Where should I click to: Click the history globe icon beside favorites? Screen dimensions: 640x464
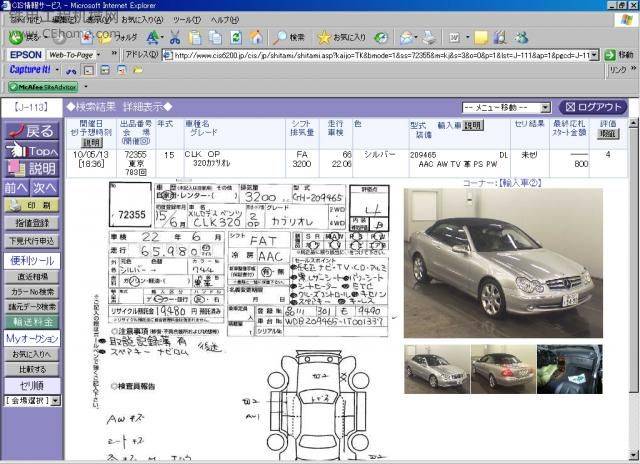point(381,38)
